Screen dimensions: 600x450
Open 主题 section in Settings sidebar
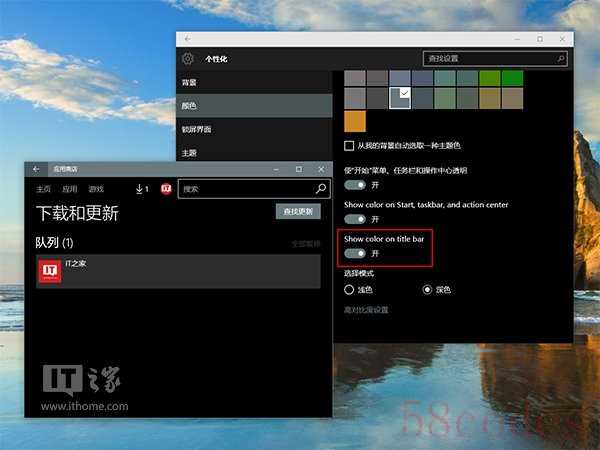pyautogui.click(x=254, y=152)
